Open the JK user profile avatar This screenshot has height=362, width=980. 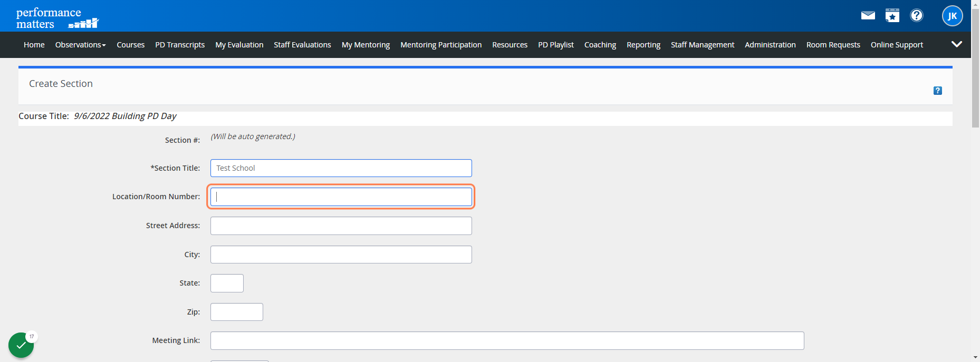pos(952,16)
